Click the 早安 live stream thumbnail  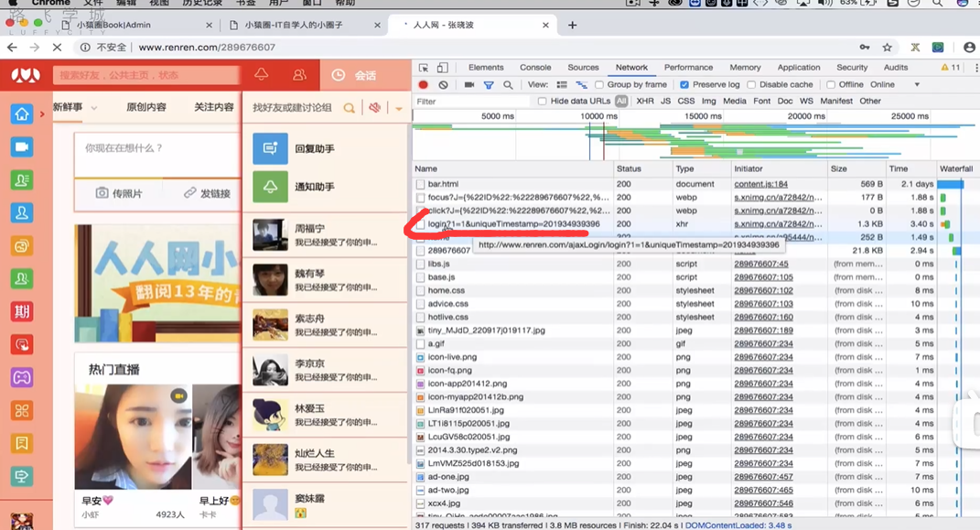click(133, 437)
